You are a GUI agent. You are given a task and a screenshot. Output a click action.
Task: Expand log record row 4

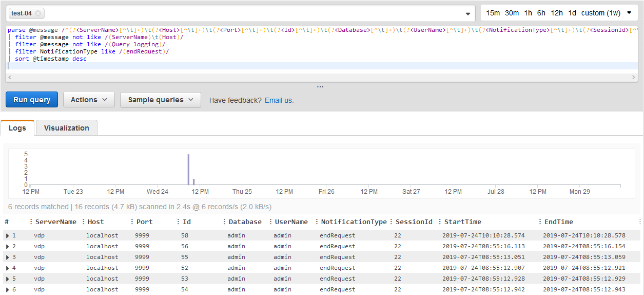click(x=8, y=268)
